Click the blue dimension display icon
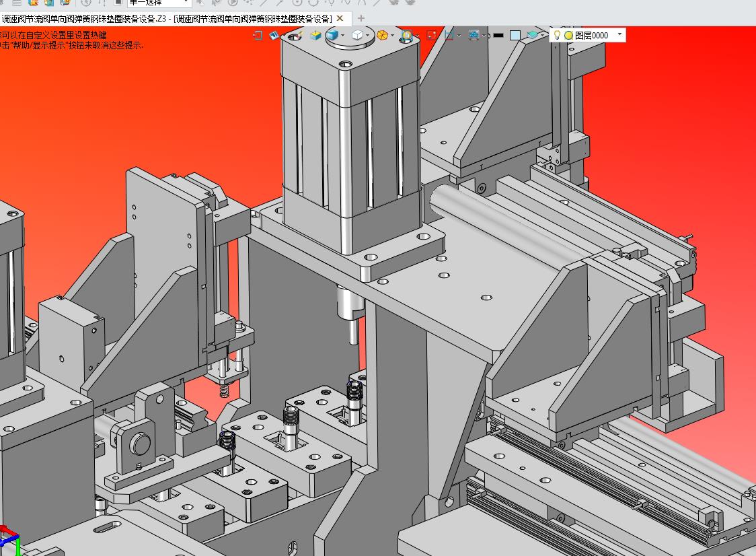Screen dimensions: 756x556 pos(449,35)
